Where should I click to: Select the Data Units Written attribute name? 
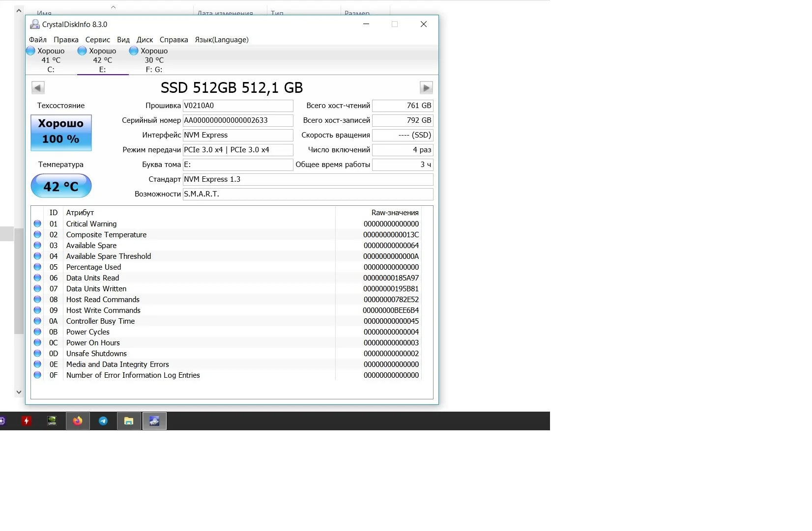point(96,289)
